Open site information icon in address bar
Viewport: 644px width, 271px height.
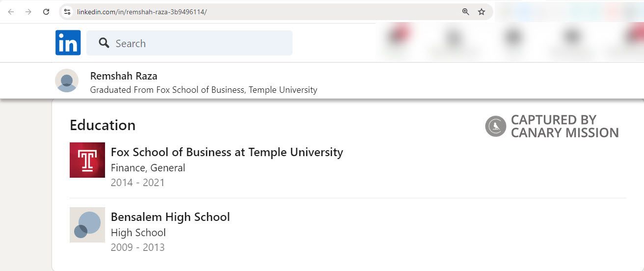click(x=67, y=12)
